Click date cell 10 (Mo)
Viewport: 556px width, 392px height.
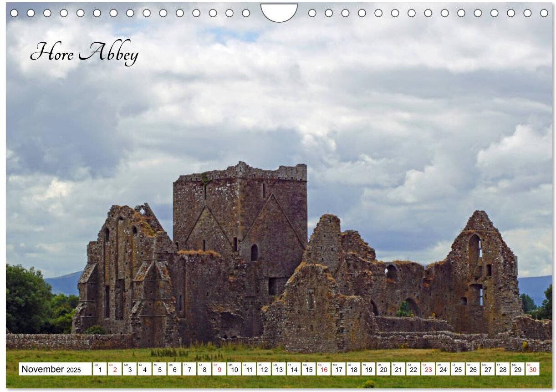pos(234,369)
